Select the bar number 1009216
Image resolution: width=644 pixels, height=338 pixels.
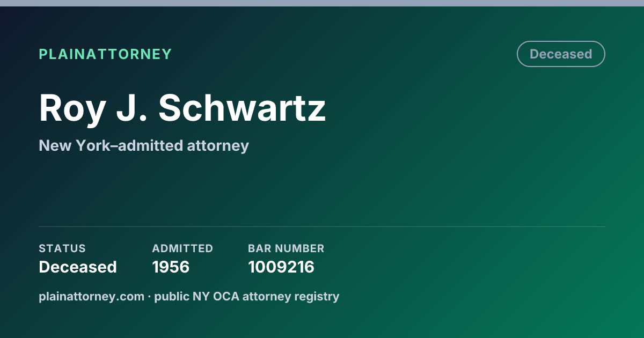pos(281,267)
